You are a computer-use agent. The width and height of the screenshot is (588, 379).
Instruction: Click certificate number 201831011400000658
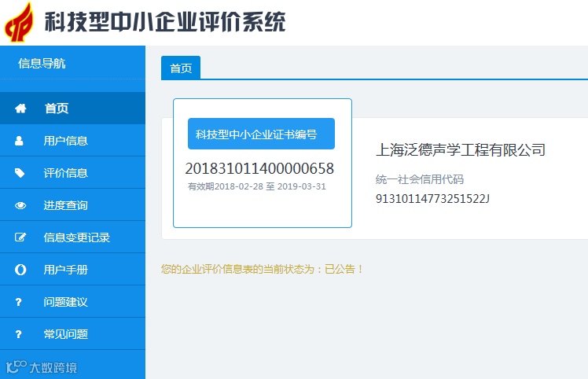259,168
